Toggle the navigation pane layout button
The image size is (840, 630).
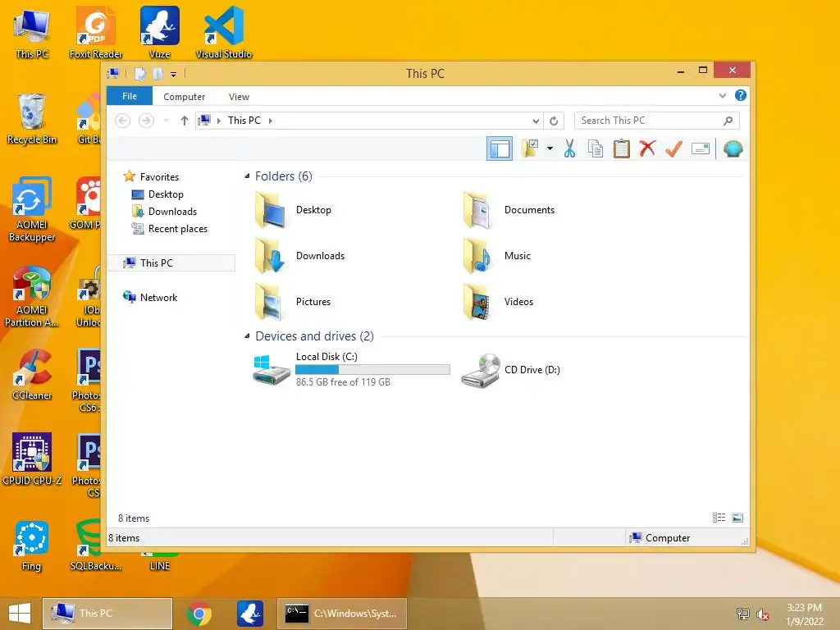click(500, 149)
